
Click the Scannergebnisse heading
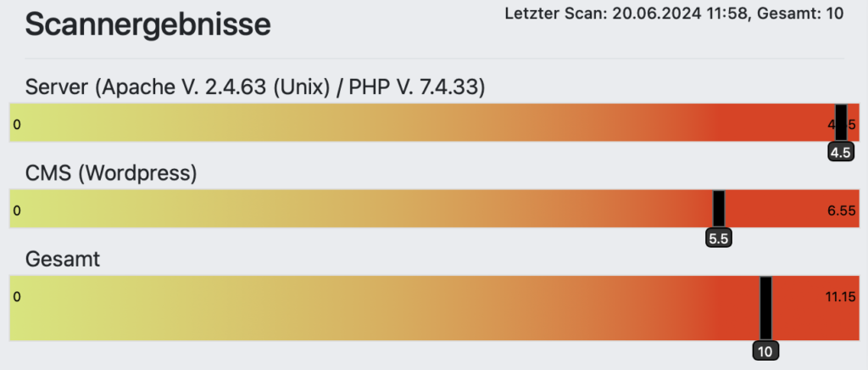(147, 25)
